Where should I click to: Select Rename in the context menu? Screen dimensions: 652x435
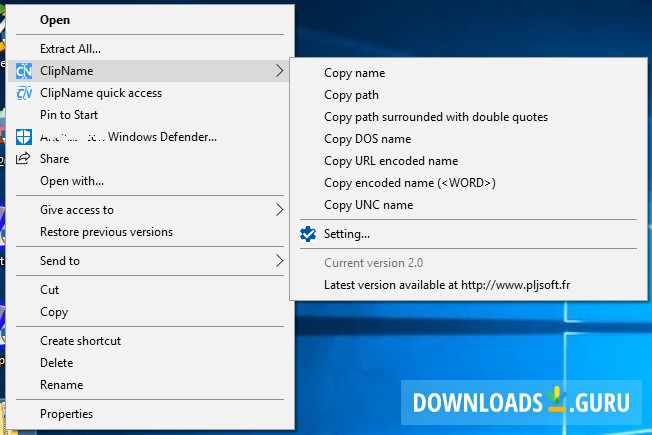click(x=150, y=385)
